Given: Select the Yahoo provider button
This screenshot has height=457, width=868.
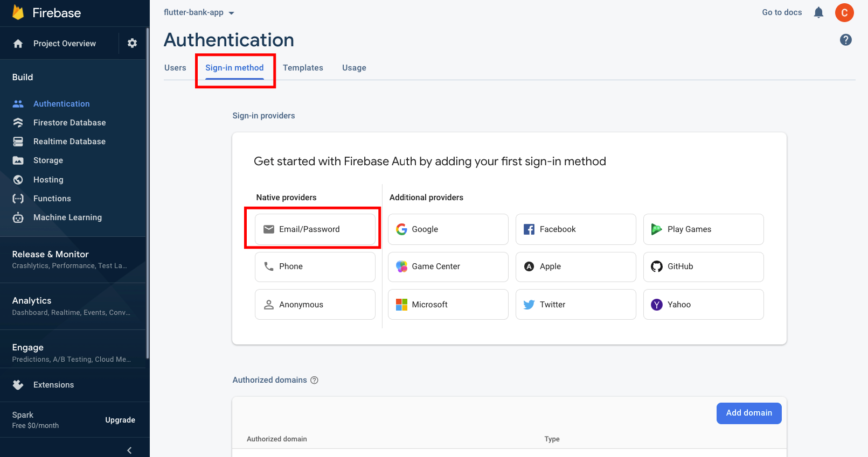Looking at the screenshot, I should point(704,305).
